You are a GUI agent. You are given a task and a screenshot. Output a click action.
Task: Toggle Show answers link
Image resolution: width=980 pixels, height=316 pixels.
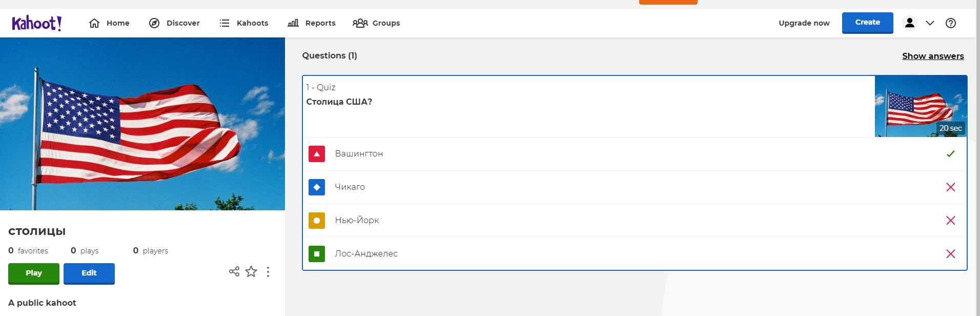point(933,56)
